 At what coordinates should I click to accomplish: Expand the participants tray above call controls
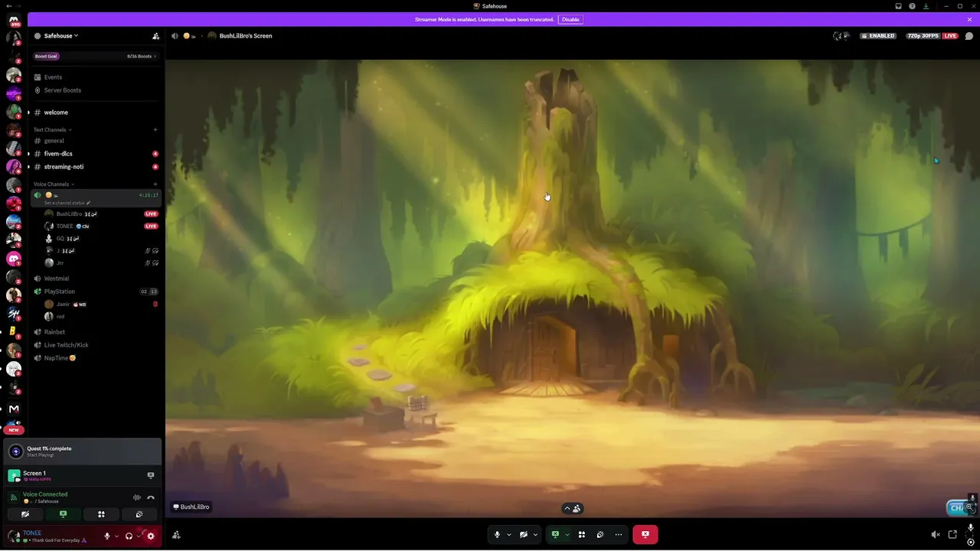coord(572,508)
